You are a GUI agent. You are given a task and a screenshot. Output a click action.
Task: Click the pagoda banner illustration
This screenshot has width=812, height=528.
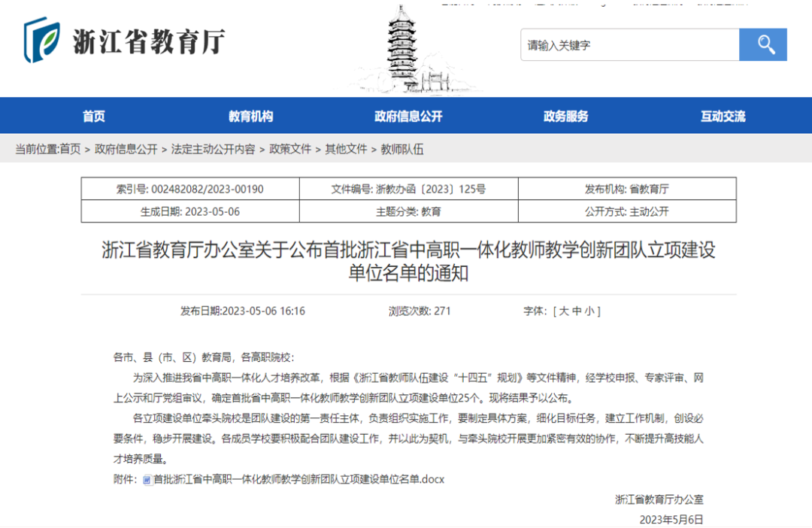tap(409, 50)
